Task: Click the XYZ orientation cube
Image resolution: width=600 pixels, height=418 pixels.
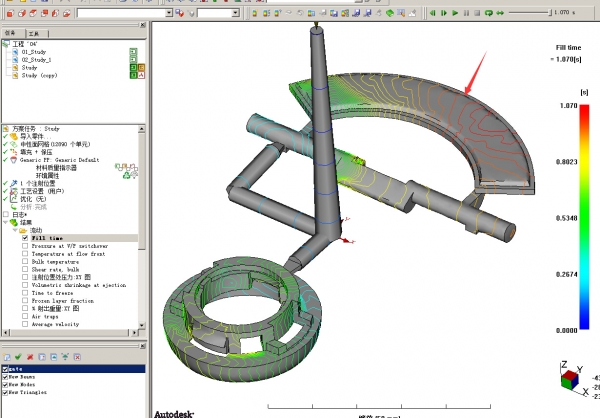Action: click(570, 380)
